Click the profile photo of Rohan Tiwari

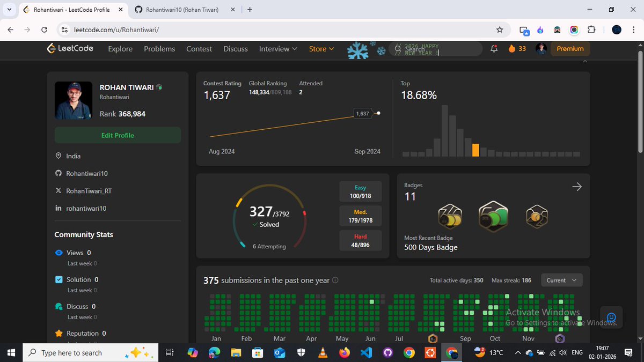(74, 100)
